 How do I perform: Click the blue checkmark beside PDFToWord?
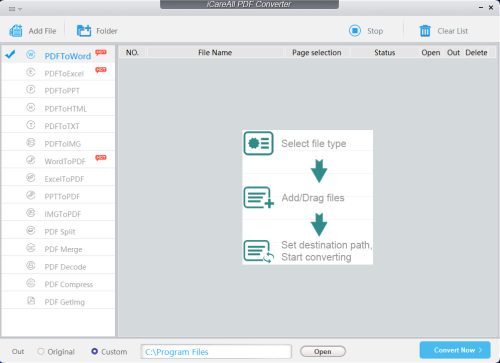tap(10, 54)
